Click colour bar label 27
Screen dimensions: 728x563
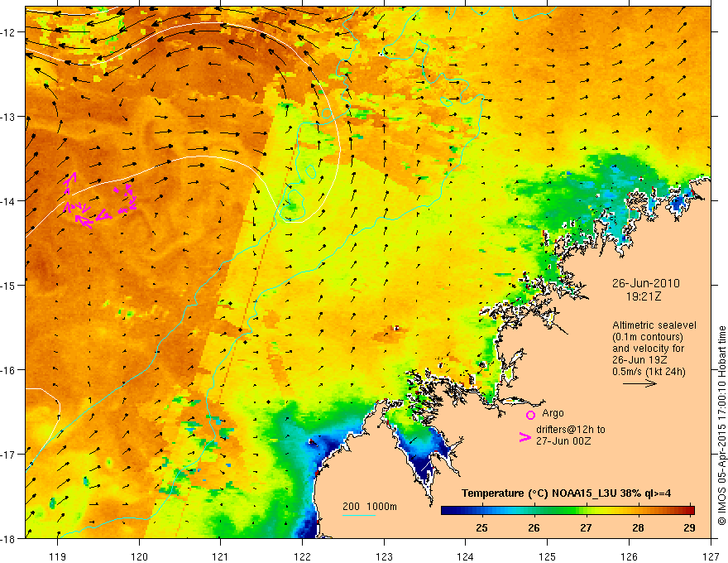coord(586,527)
